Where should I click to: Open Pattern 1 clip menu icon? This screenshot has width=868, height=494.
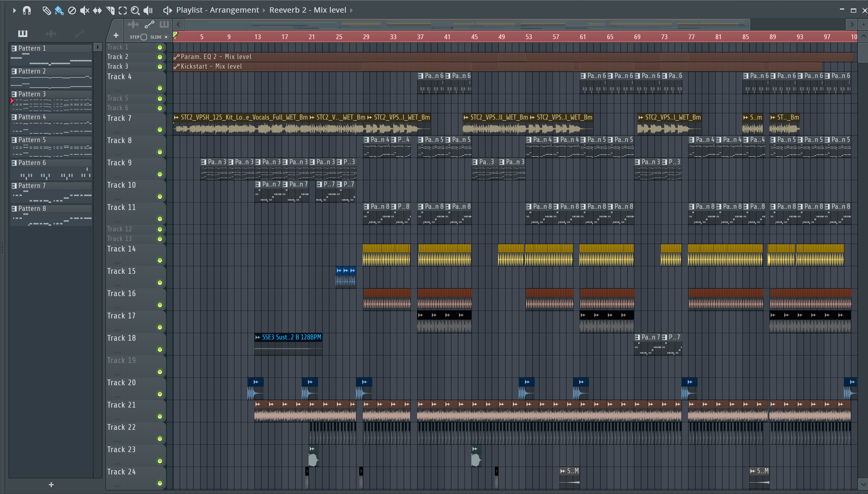click(14, 48)
